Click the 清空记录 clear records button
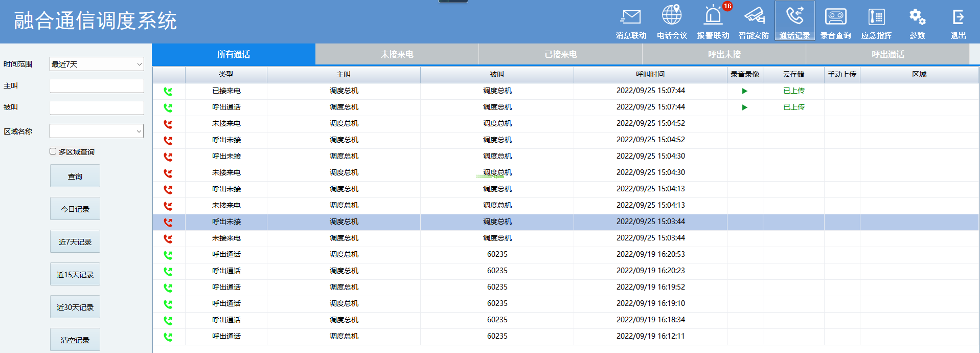Screen dimensions: 980x353 (x=75, y=340)
